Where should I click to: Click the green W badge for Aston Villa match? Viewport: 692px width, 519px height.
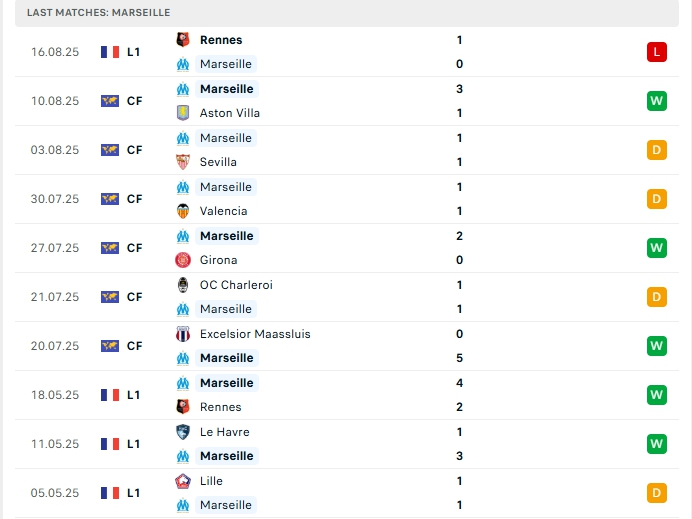coord(657,101)
